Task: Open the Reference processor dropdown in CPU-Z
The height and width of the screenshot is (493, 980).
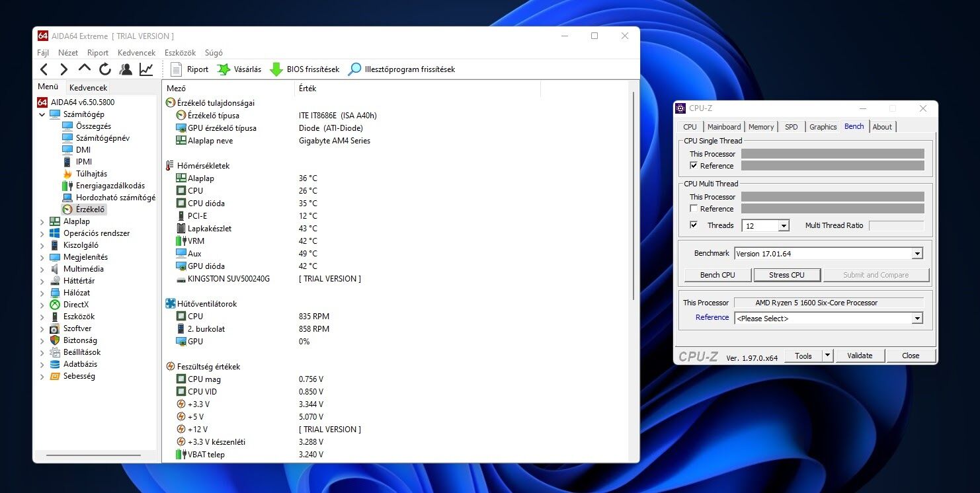Action: pos(917,319)
